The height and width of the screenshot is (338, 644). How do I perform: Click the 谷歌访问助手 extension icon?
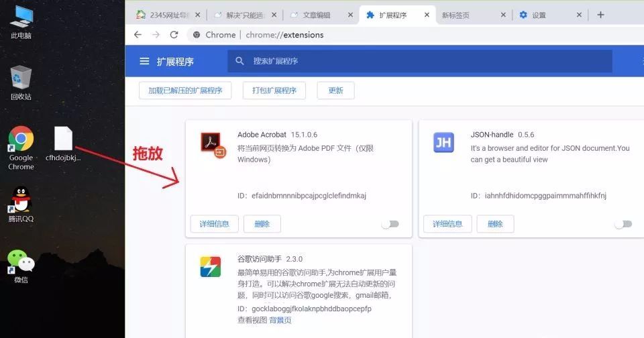tap(210, 266)
